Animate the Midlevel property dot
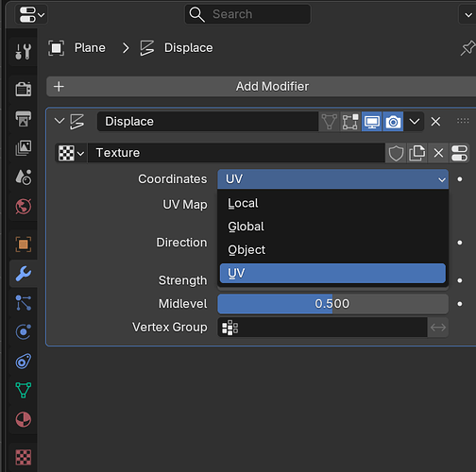Screen dimensions: 476x472 click(460, 304)
